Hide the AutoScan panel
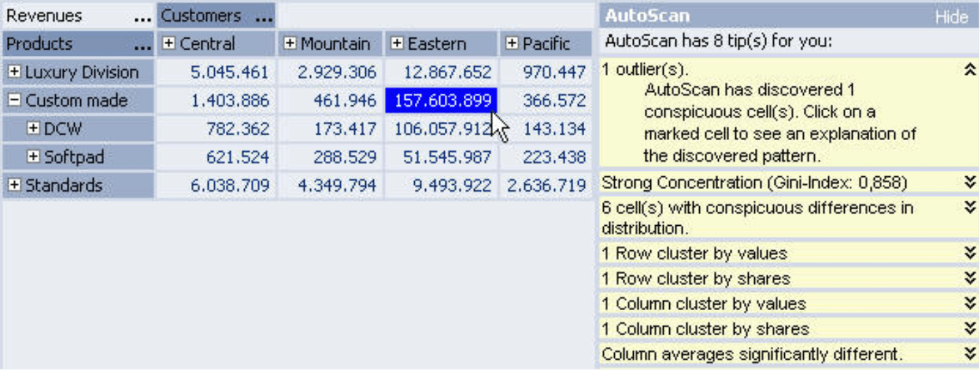Viewport: 980px width, 370px height. [951, 17]
